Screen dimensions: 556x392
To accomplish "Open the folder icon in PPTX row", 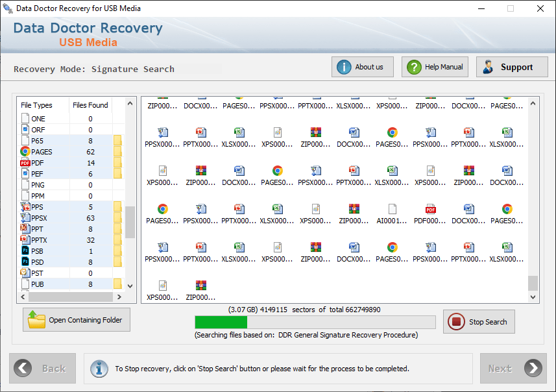I will tap(117, 239).
